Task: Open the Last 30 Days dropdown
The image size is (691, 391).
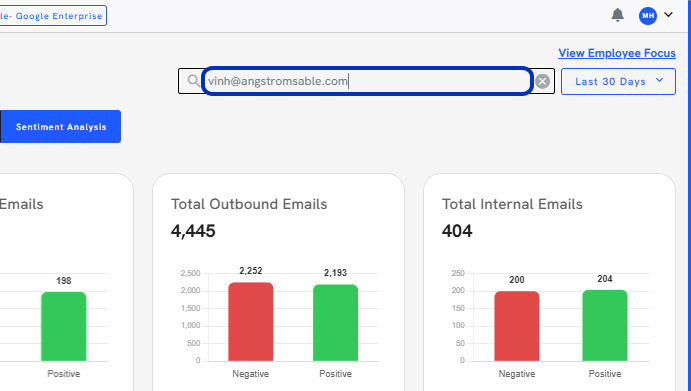Action: click(618, 82)
